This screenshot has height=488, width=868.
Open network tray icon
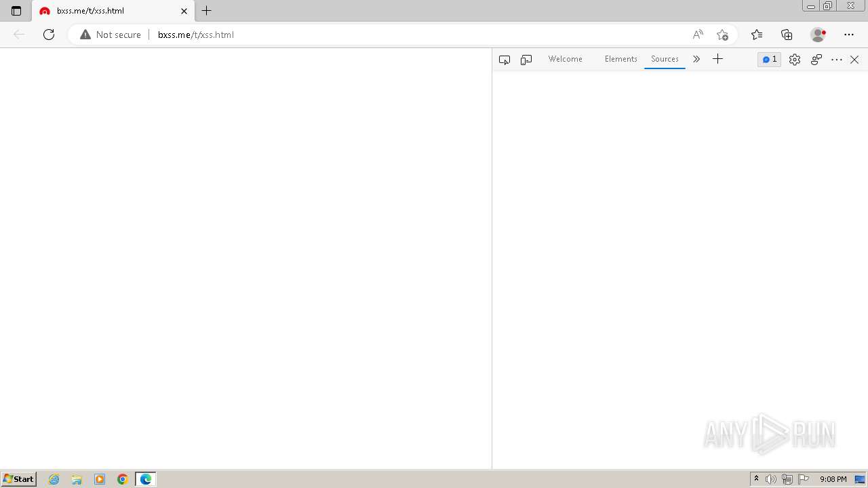click(787, 479)
